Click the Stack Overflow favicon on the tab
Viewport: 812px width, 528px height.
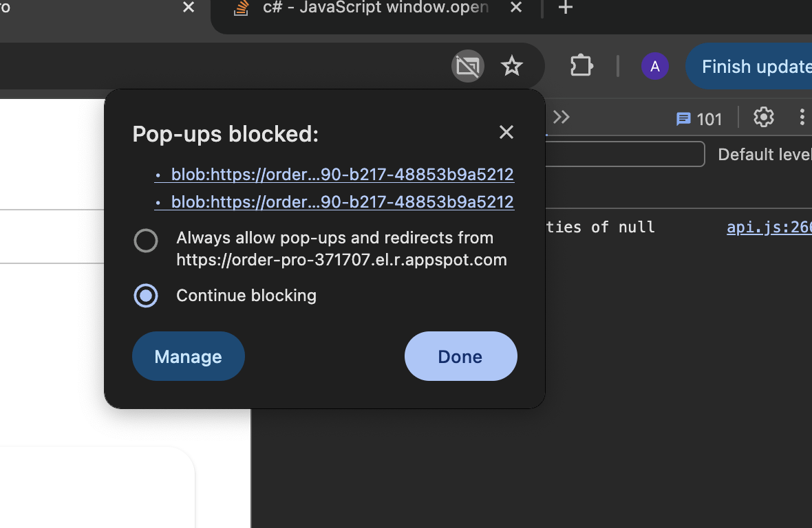pyautogui.click(x=240, y=9)
